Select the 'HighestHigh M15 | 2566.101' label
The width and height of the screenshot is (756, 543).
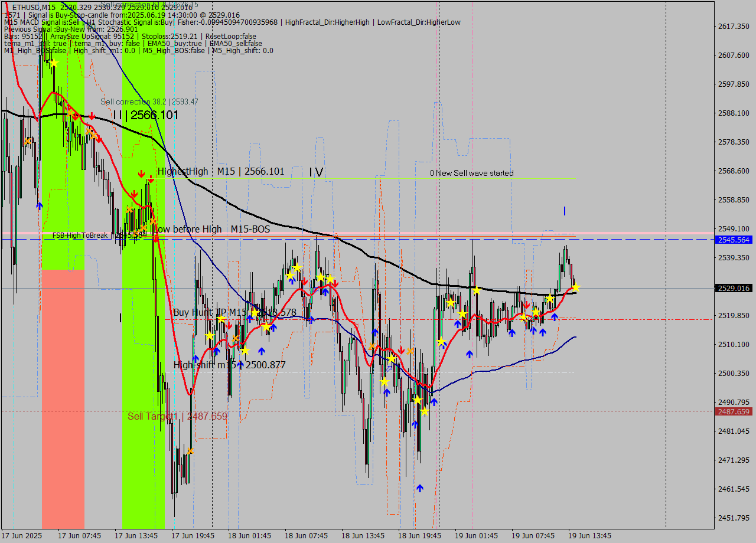click(221, 172)
